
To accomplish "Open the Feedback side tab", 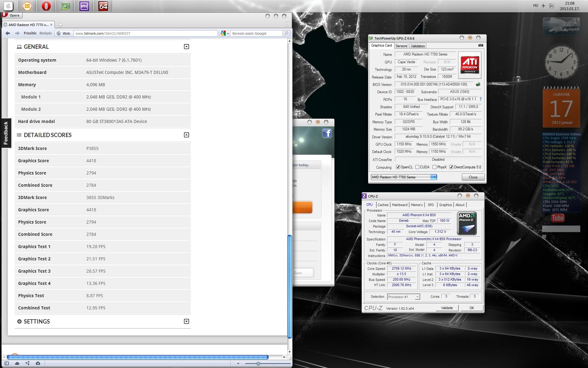I will click(x=6, y=133).
